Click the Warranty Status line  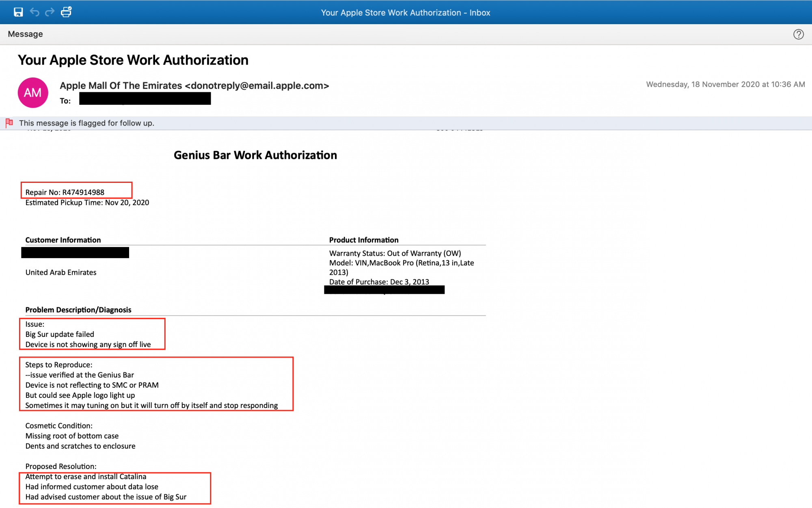point(395,253)
